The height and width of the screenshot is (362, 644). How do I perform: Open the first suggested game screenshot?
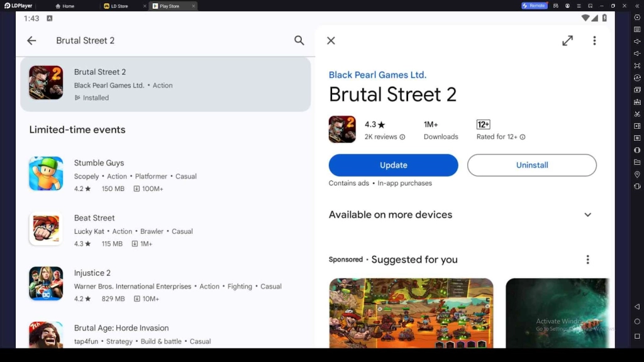[x=411, y=313]
